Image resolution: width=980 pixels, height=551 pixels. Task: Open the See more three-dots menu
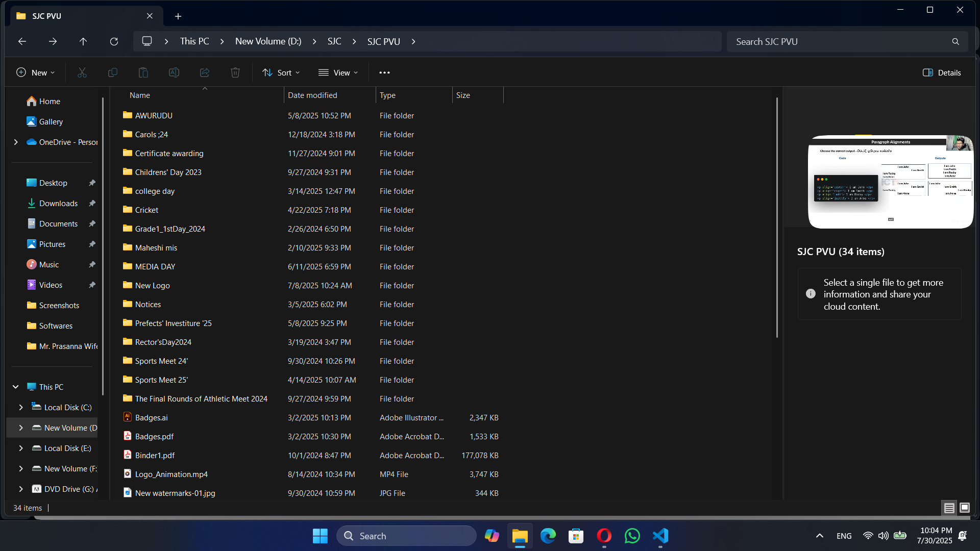(x=384, y=72)
